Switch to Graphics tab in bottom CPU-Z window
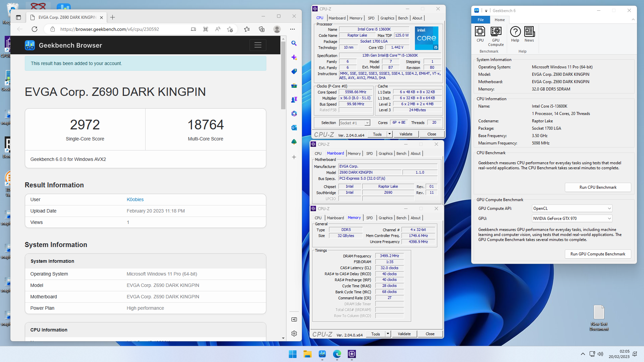Image resolution: width=644 pixels, height=362 pixels. [385, 218]
